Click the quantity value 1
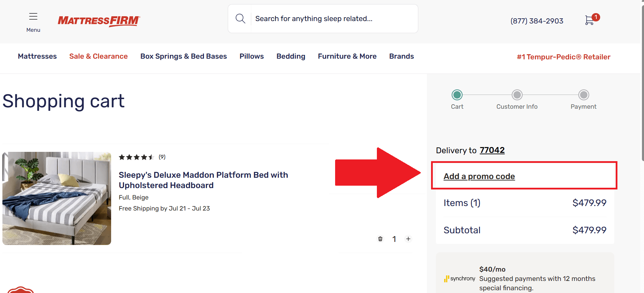 [394, 239]
